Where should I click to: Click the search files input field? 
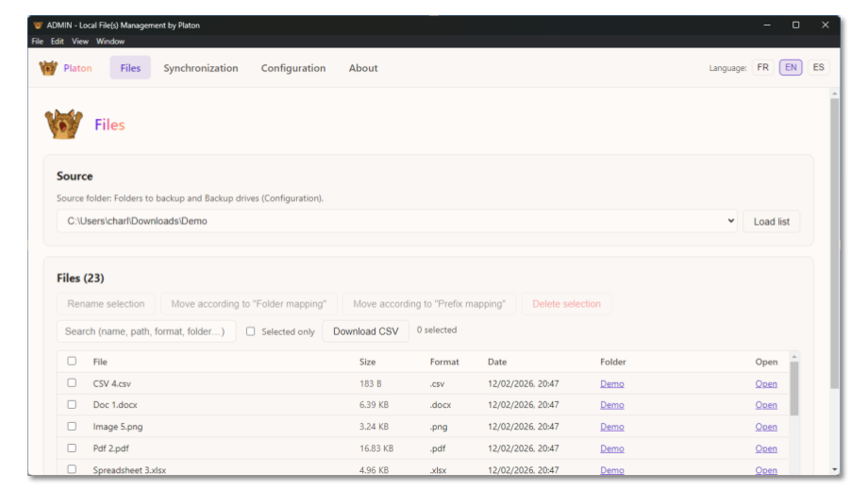pos(145,331)
